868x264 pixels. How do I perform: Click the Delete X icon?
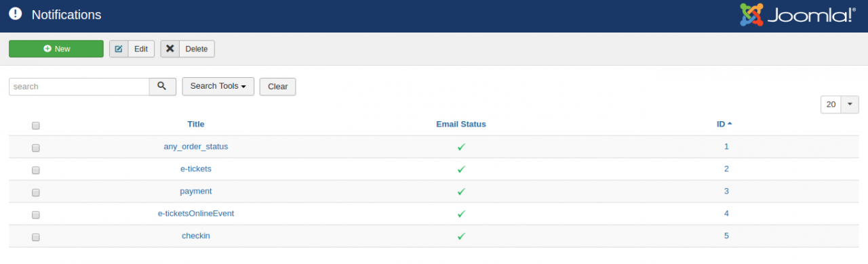tap(170, 49)
